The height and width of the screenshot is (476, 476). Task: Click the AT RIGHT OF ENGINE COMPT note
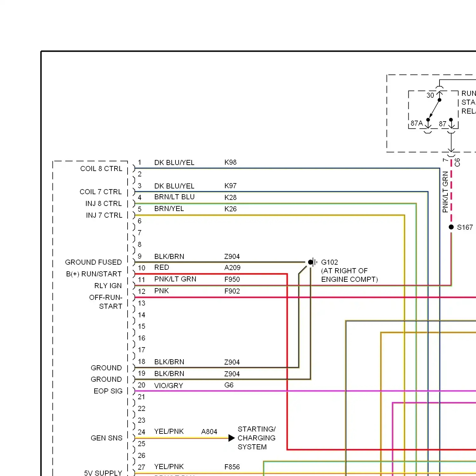349,275
